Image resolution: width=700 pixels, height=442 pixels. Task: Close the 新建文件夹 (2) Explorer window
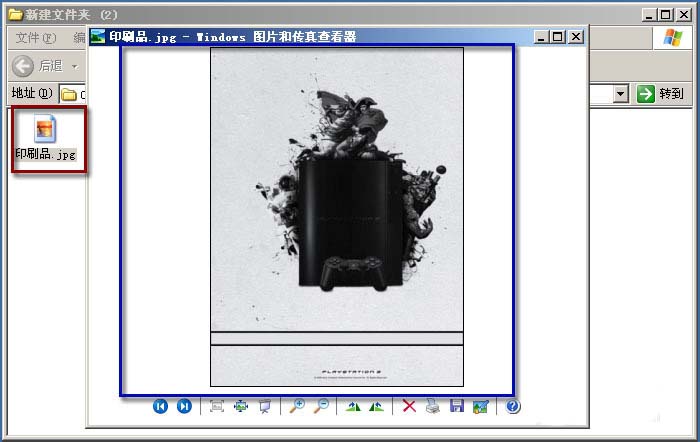click(684, 15)
